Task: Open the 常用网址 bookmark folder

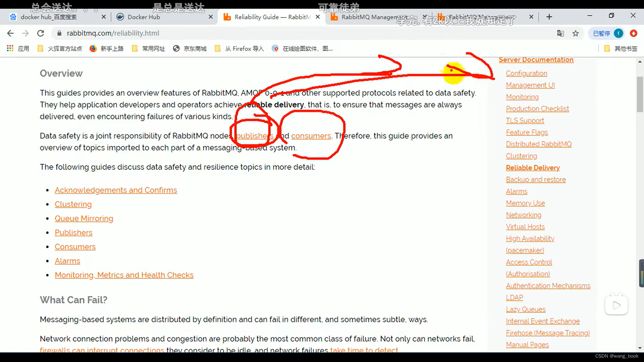Action: [x=149, y=49]
